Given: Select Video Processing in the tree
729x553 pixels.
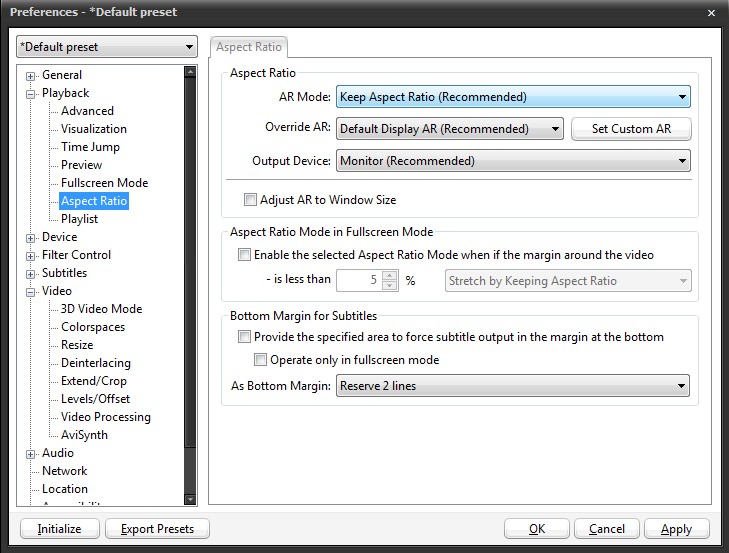Looking at the screenshot, I should [106, 417].
